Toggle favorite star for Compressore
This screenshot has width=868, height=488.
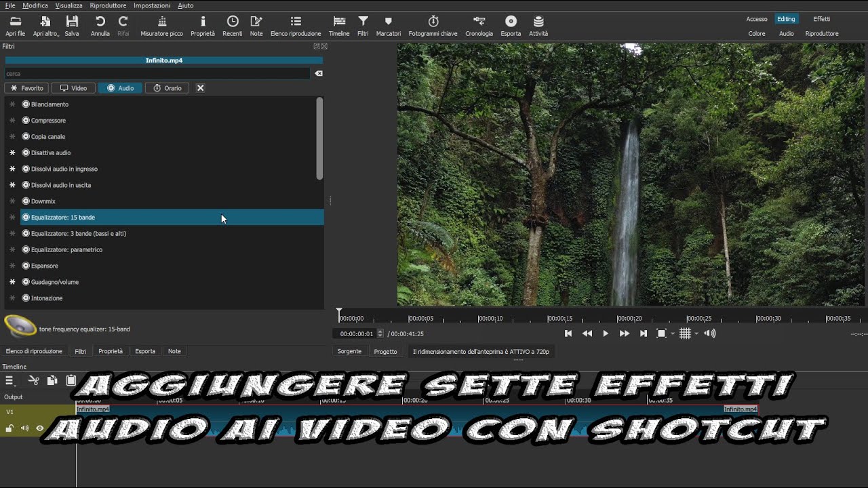click(x=12, y=121)
